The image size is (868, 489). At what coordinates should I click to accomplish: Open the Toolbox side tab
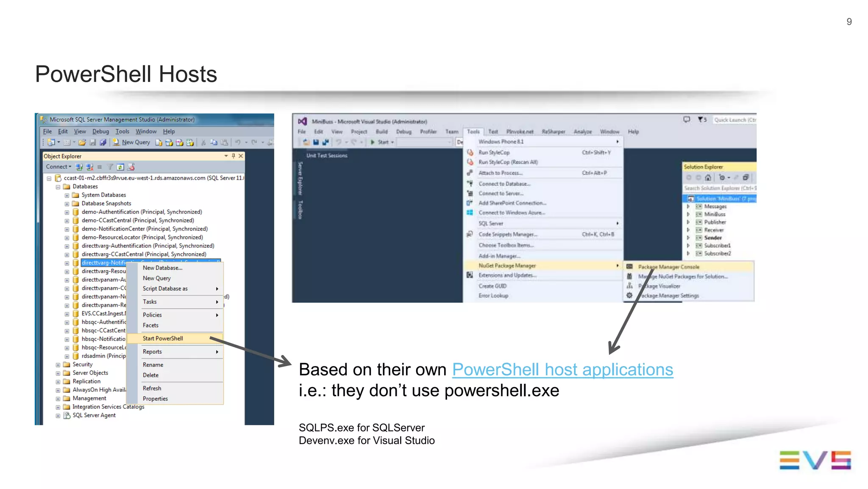[x=300, y=210]
